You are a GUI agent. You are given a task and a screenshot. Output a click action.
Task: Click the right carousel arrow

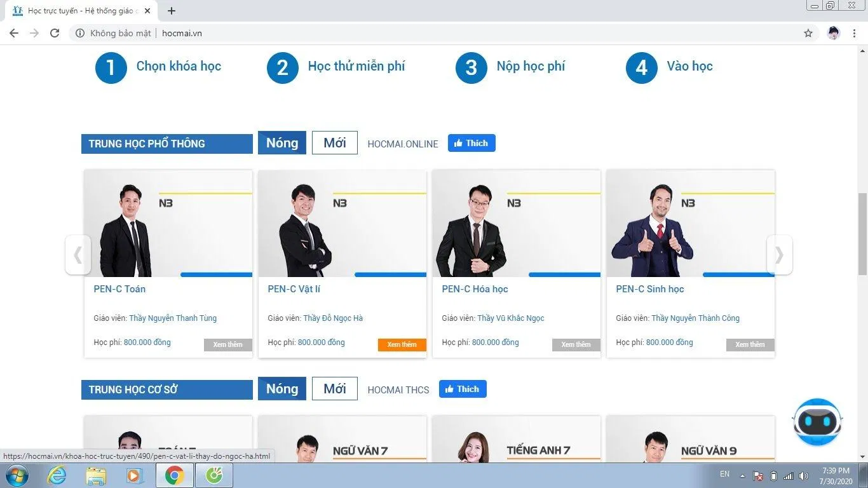point(780,254)
